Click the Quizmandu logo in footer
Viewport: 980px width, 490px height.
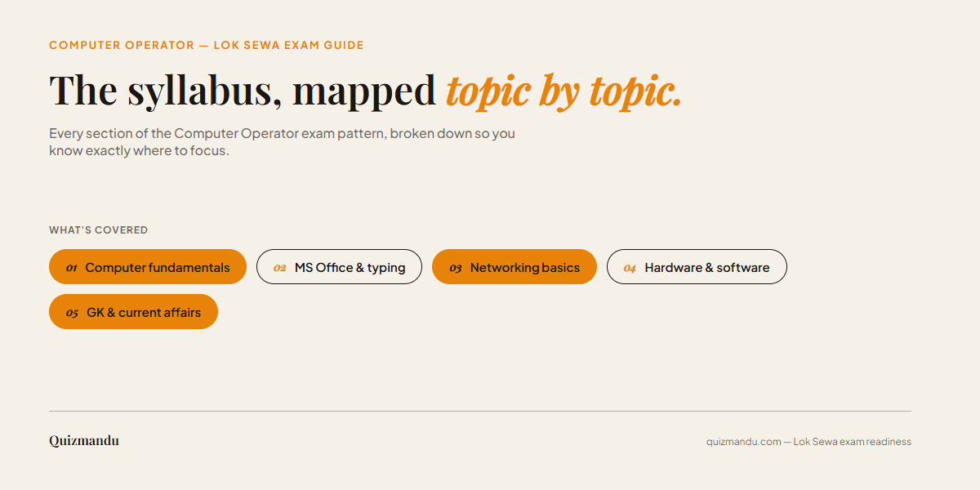click(84, 441)
